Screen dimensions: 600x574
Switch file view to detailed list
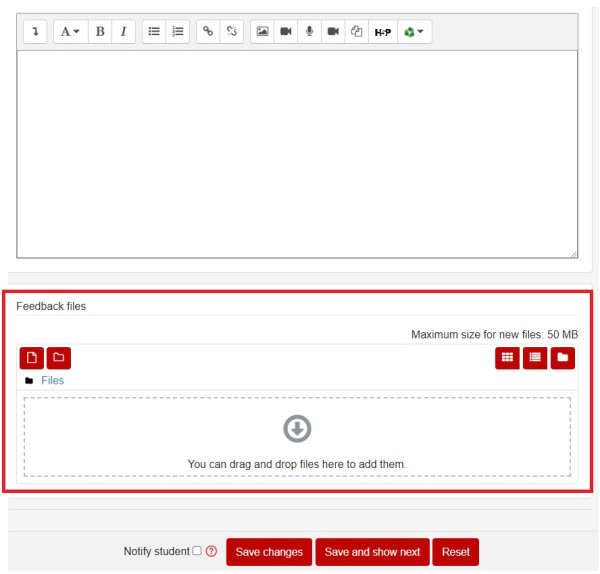(x=535, y=357)
